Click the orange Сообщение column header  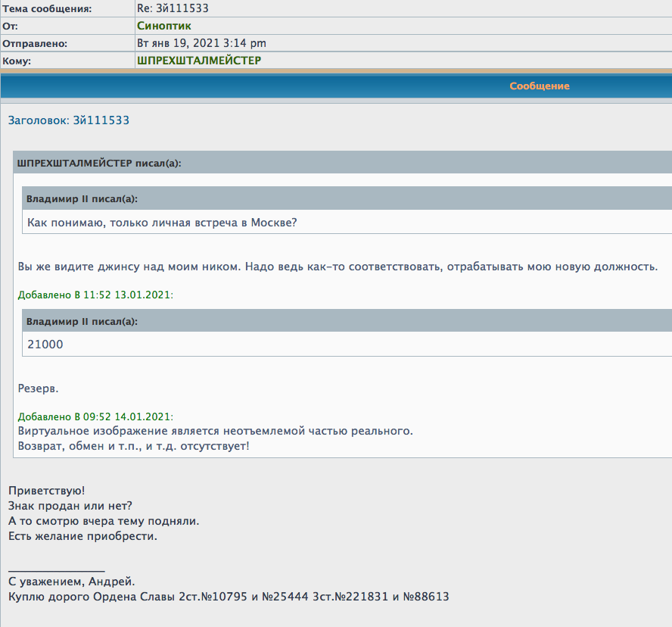(x=539, y=86)
